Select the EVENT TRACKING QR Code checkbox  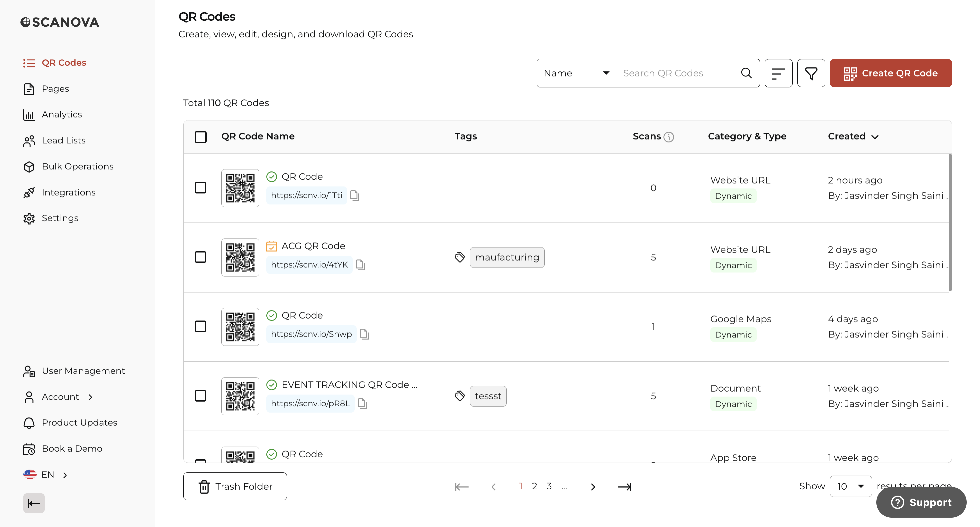point(200,396)
